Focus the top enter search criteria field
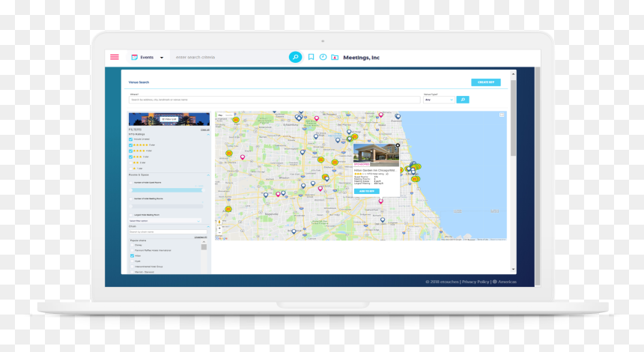644x352 pixels. click(230, 58)
